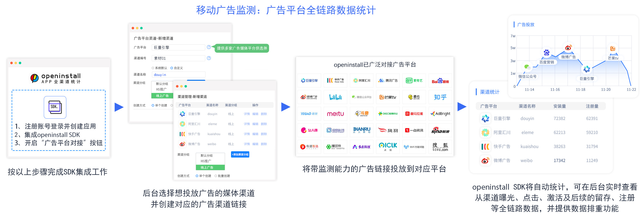
Task: Choose 线上广告 in the back window group list
Action: [x=162, y=96]
